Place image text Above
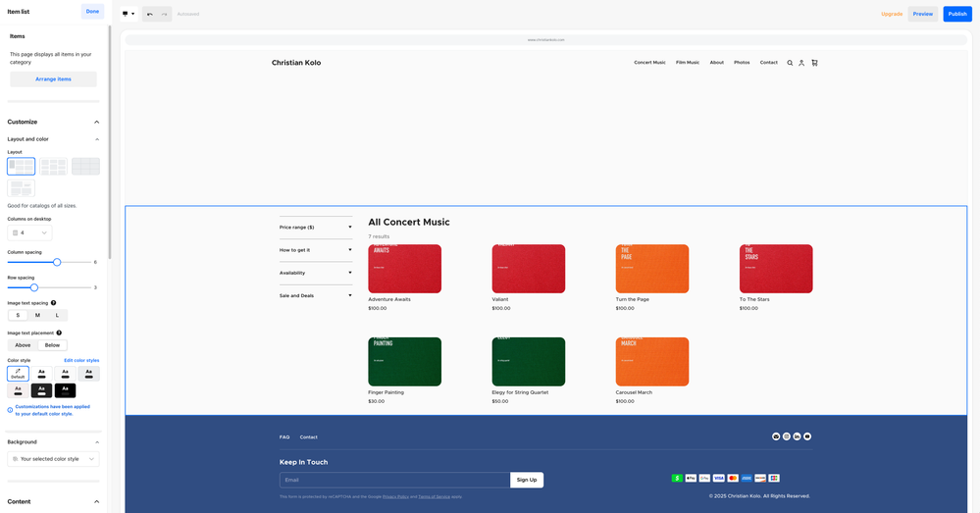Screen dimensions: 980x513 click(x=24, y=345)
